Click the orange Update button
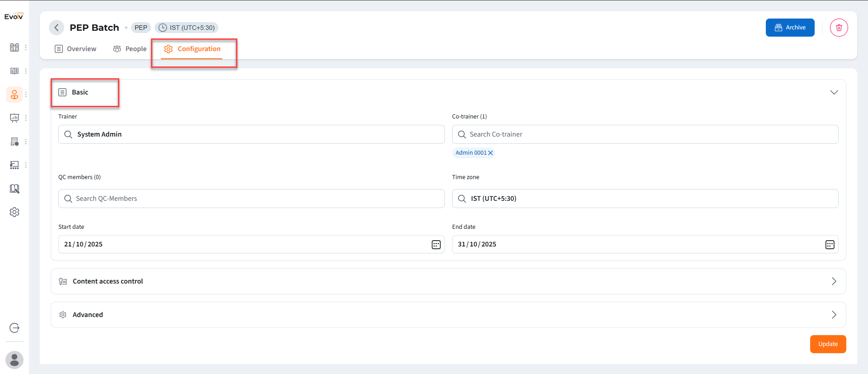The height and width of the screenshot is (374, 868). coord(828,344)
